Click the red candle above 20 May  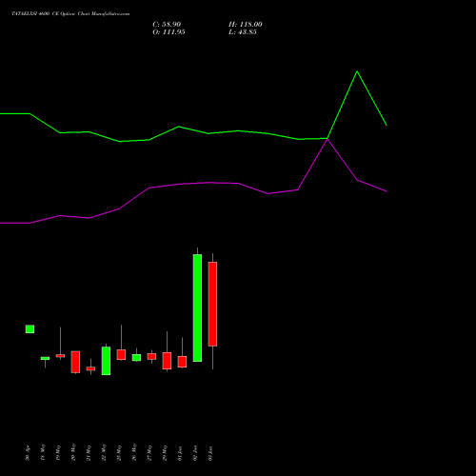[75, 362]
